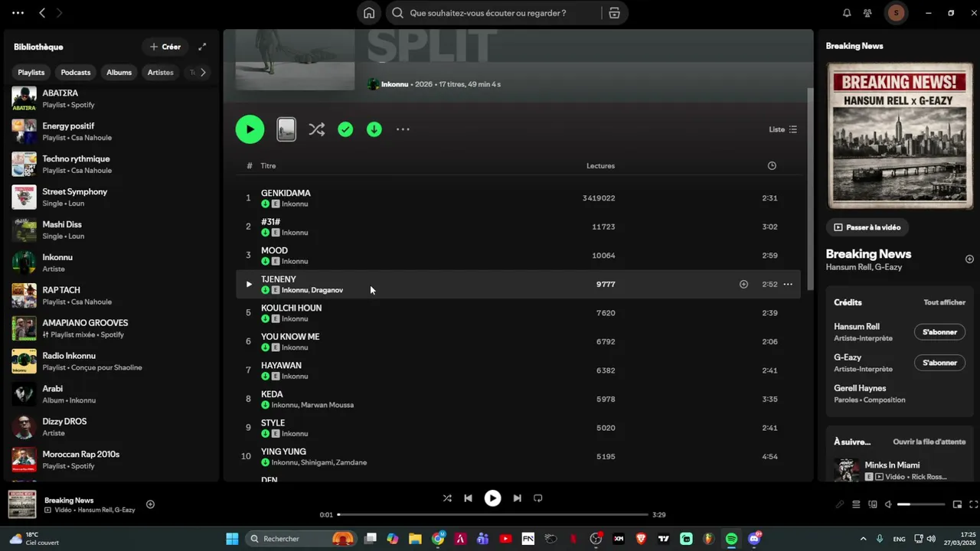Select the GENKIDAMA track title
The width and height of the screenshot is (980, 551).
pyautogui.click(x=286, y=193)
